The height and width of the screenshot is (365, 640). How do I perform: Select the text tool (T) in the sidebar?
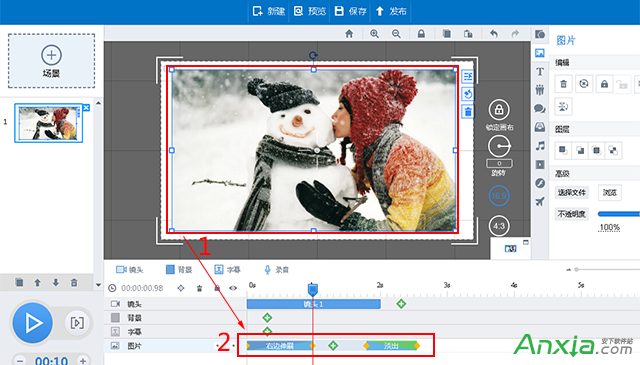click(x=540, y=71)
